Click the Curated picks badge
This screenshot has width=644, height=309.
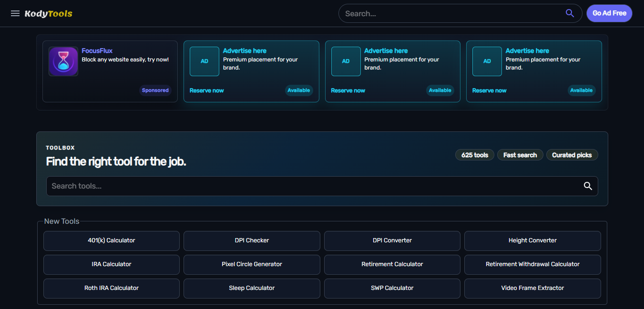pyautogui.click(x=572, y=155)
